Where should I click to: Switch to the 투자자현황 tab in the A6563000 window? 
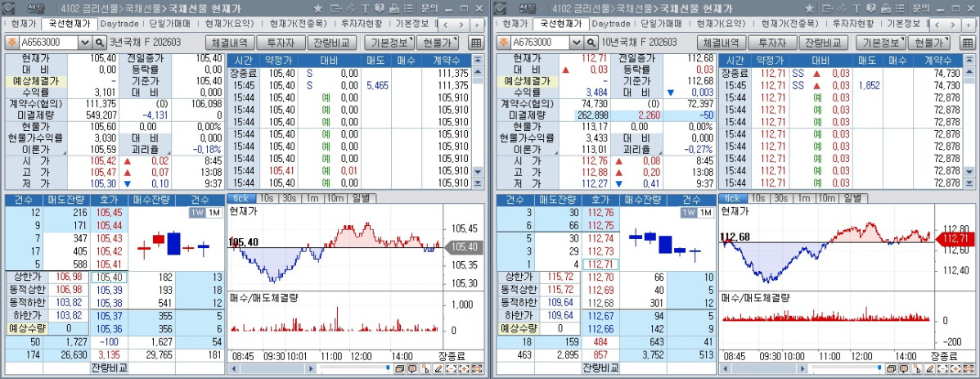[x=362, y=24]
